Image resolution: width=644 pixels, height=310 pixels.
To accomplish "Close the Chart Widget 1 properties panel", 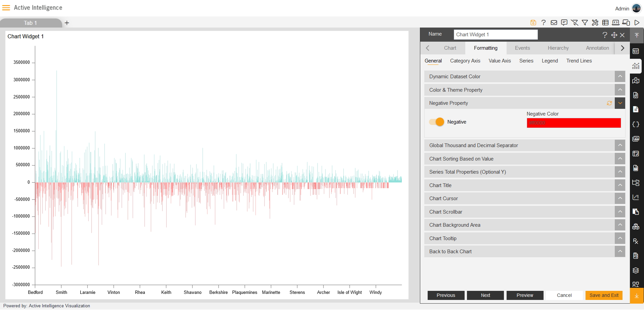I will tap(622, 35).
